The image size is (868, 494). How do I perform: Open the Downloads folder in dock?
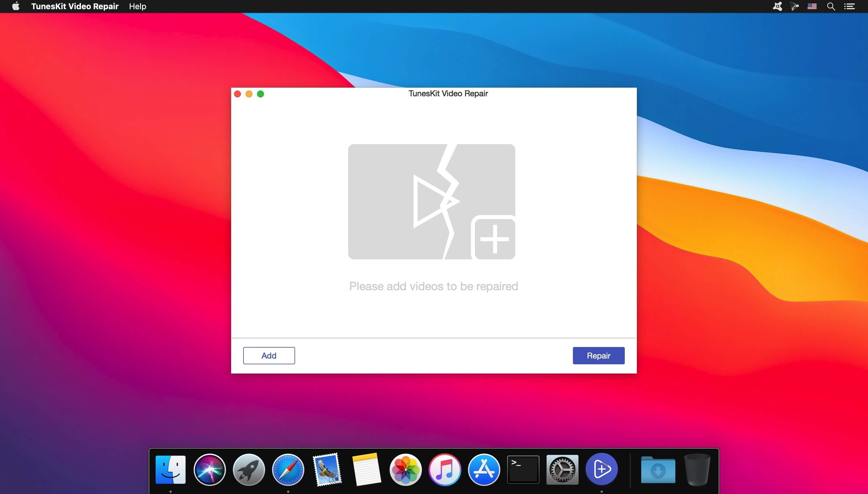658,470
